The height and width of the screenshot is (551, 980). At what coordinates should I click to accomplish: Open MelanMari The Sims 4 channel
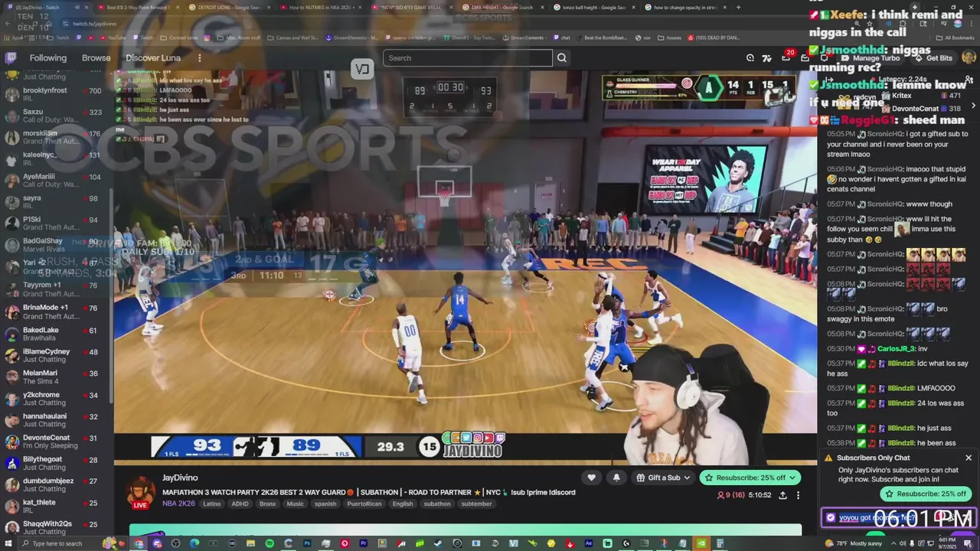click(56, 377)
